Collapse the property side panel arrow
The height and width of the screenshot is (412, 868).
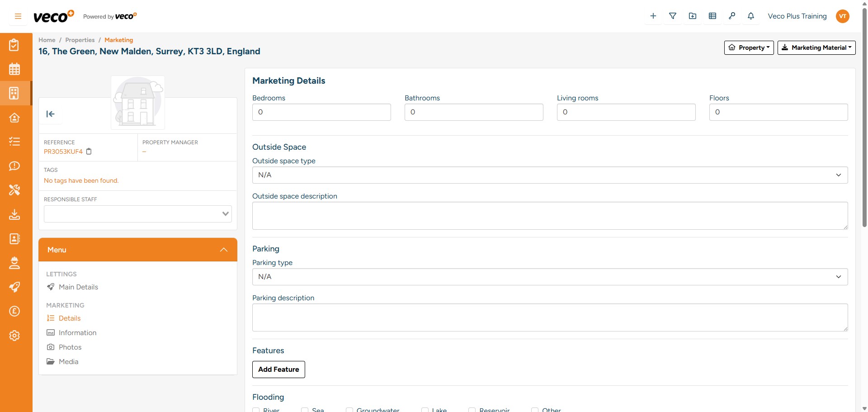[51, 114]
